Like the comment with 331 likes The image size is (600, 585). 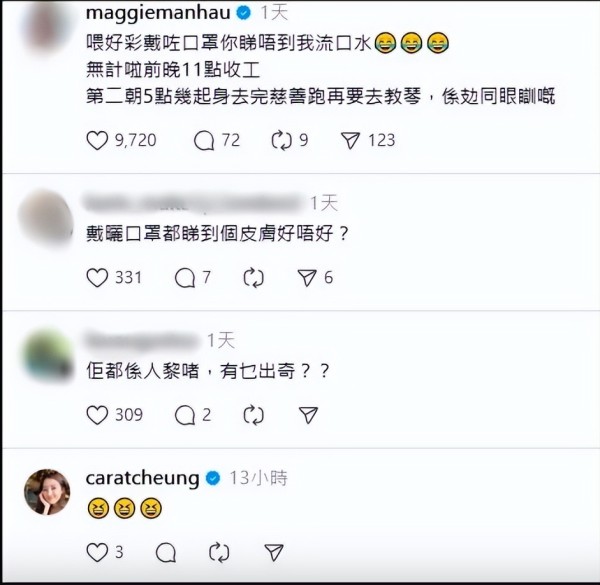click(97, 277)
